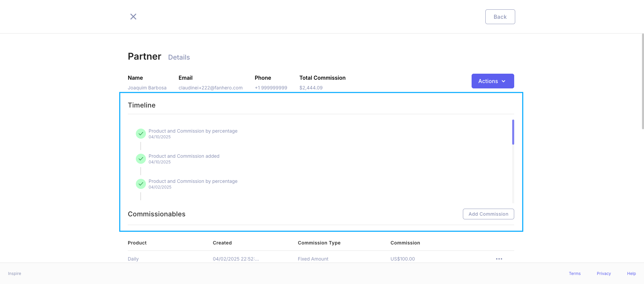The width and height of the screenshot is (644, 284).
Task: Click the main page vertical scrollbar
Action: (x=643, y=81)
